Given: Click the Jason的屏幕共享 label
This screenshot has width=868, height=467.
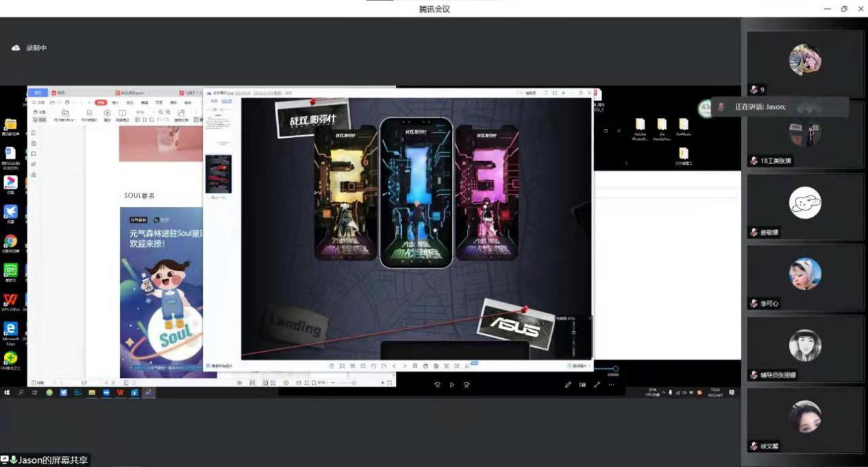Looking at the screenshot, I should [45, 460].
